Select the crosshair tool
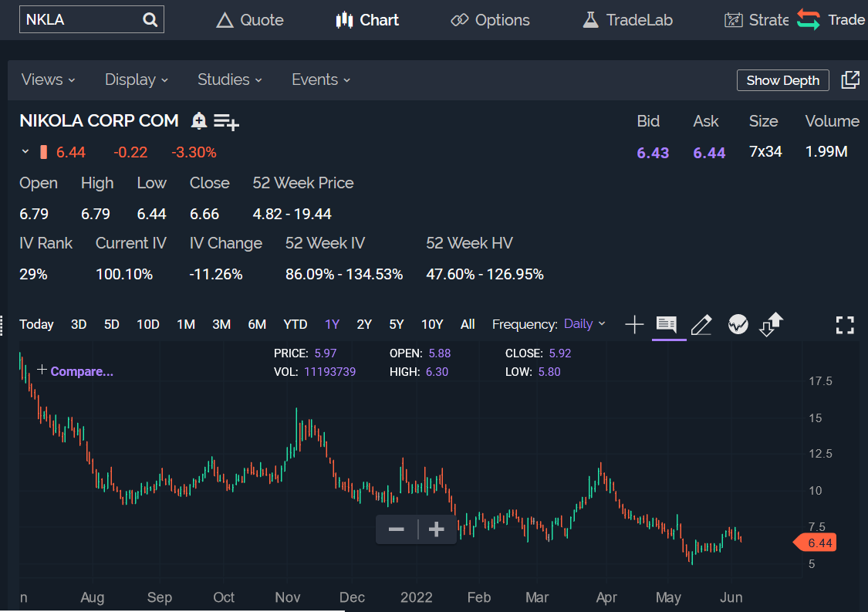The height and width of the screenshot is (612, 868). pos(634,325)
